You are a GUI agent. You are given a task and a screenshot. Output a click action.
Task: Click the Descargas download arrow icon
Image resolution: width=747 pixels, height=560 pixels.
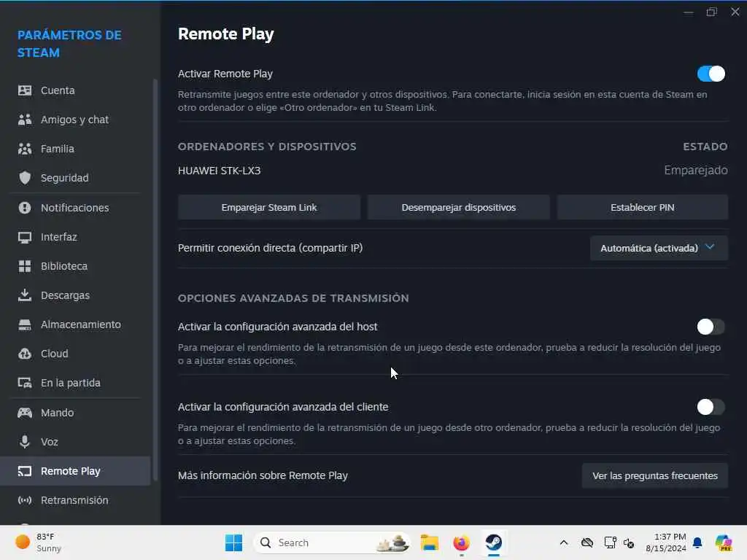tap(25, 295)
